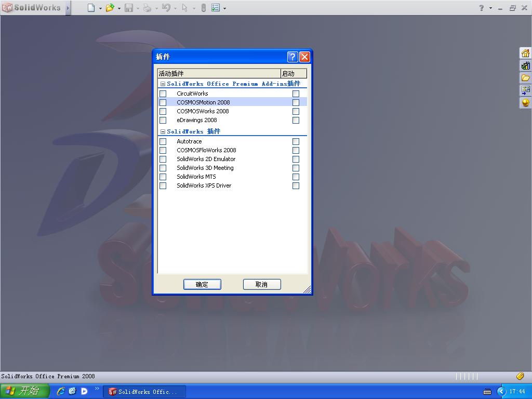
Task: Select the SolidWorks 3D Meeting row text
Action: pos(205,168)
